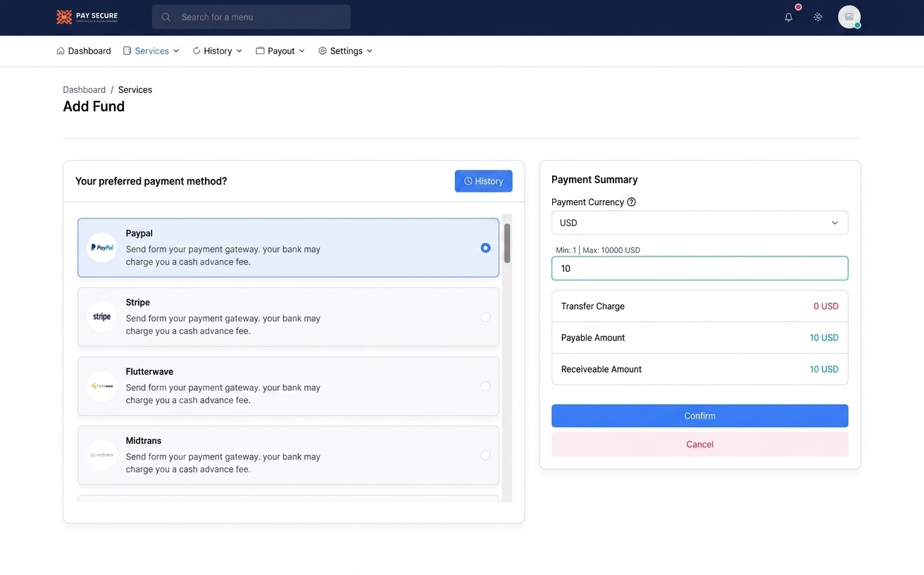Screen dimensions: 924x575
Task: Expand the Services menu chevron
Action: point(176,51)
